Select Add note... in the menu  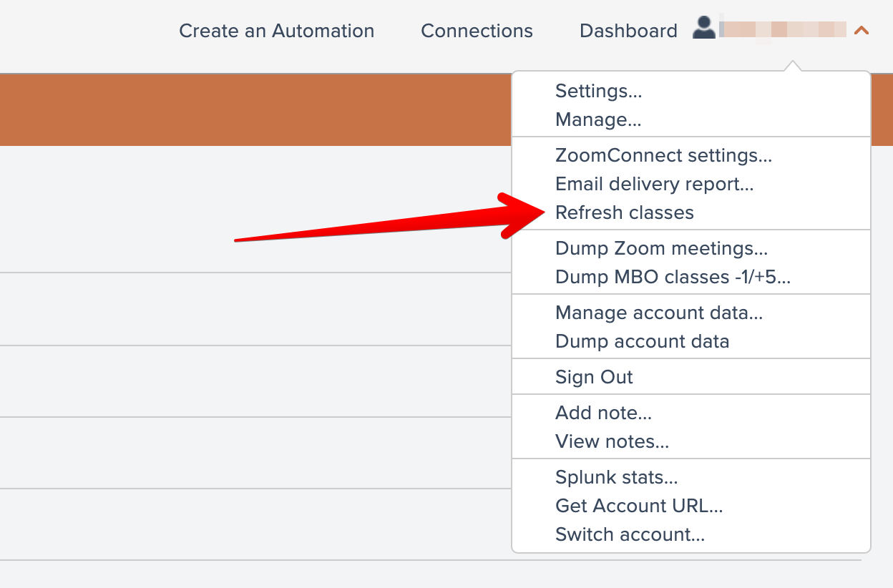(603, 413)
